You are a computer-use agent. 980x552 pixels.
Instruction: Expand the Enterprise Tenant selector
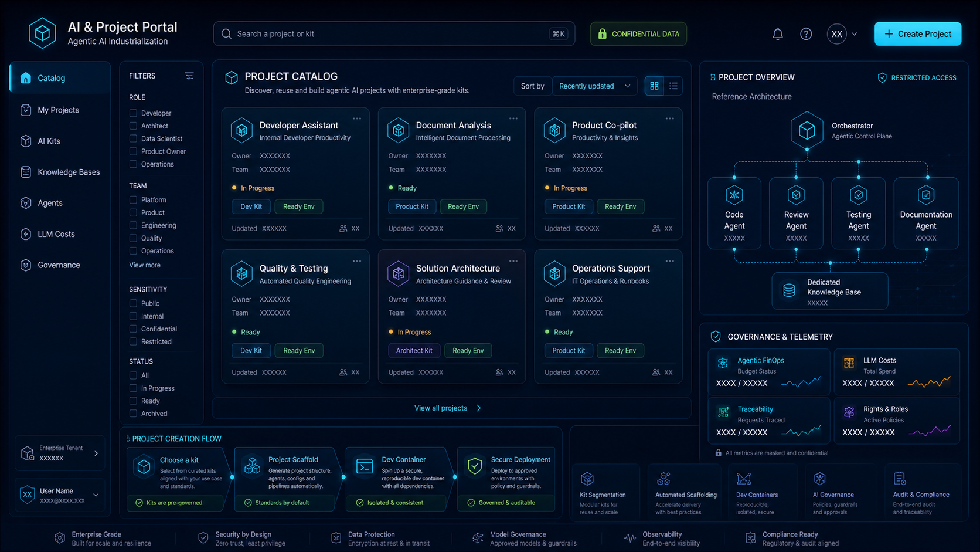(x=60, y=453)
